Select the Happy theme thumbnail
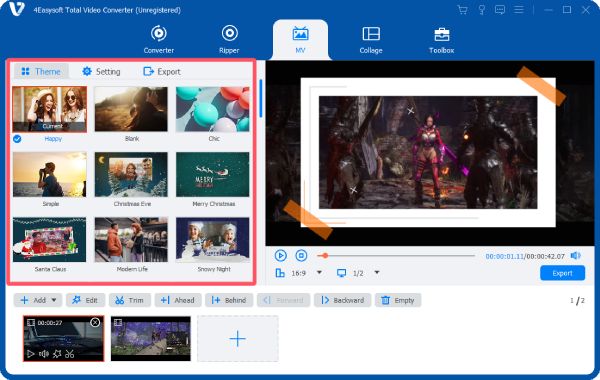The image size is (600, 380). [49, 109]
